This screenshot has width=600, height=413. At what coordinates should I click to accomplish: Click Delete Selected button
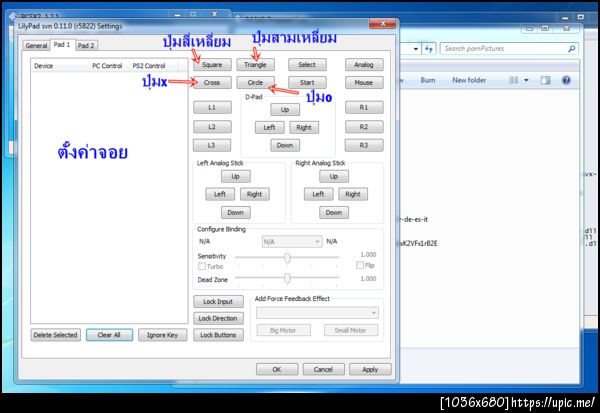(x=55, y=335)
